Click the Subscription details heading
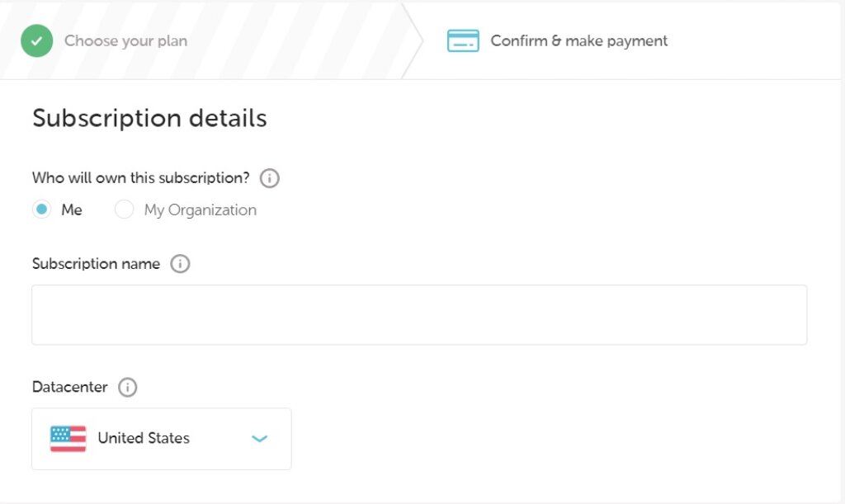The image size is (845, 504). tap(150, 119)
